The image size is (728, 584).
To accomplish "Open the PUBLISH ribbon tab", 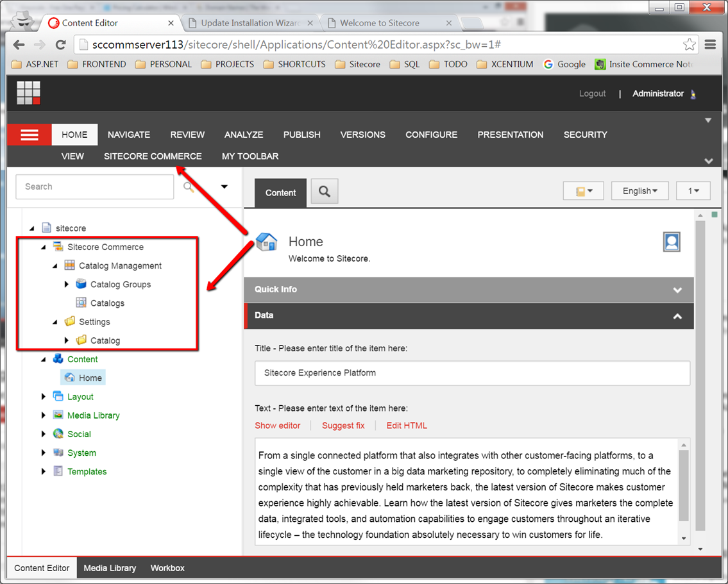I will click(302, 135).
